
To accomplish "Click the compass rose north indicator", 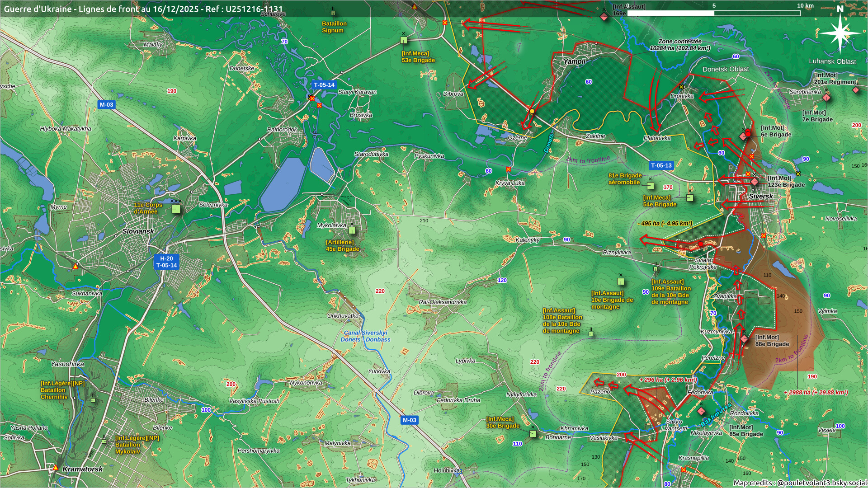I will click(840, 32).
